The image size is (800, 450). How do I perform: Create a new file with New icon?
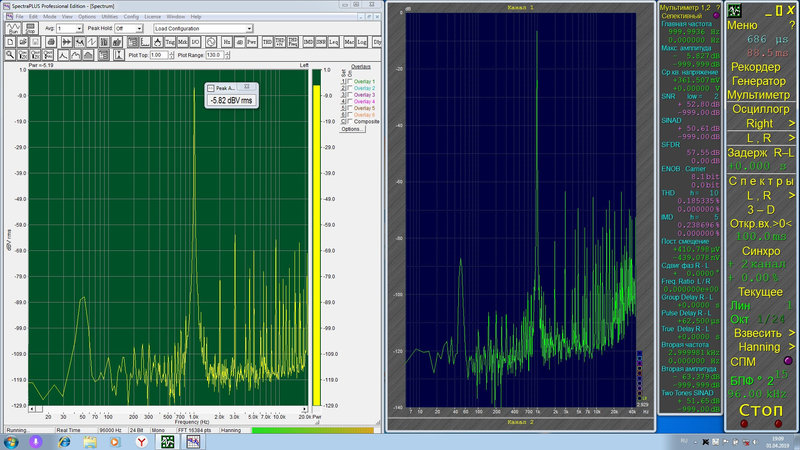[x=11, y=42]
